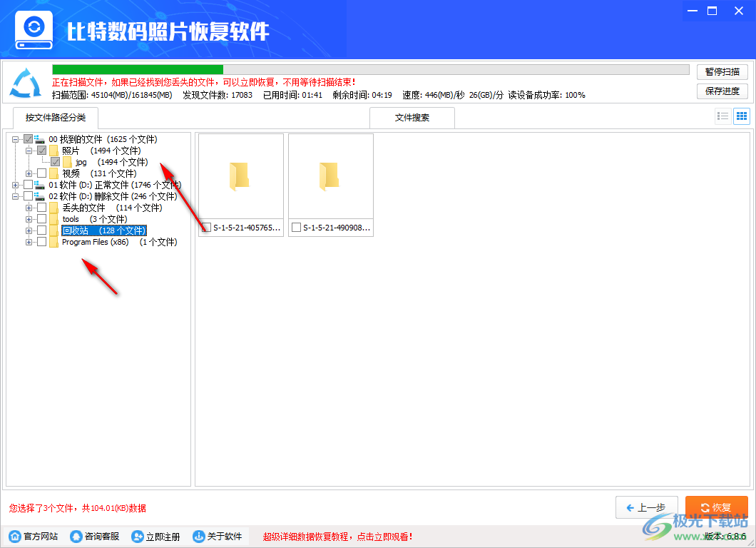
Task: Open the S-1-5-21-490908 folder thumbnail
Action: (x=330, y=175)
